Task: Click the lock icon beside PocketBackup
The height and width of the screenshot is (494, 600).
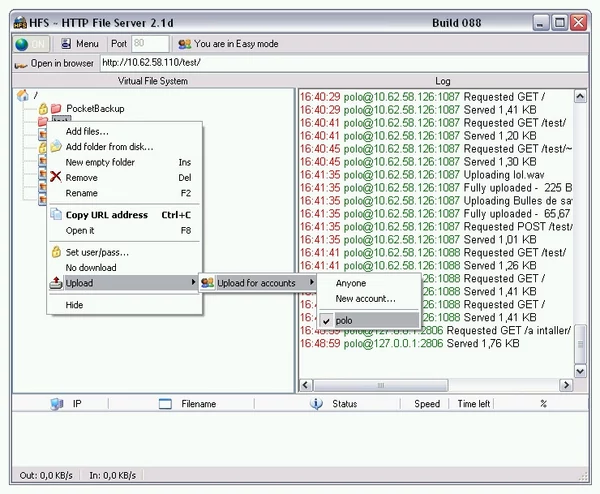Action: pyautogui.click(x=43, y=109)
